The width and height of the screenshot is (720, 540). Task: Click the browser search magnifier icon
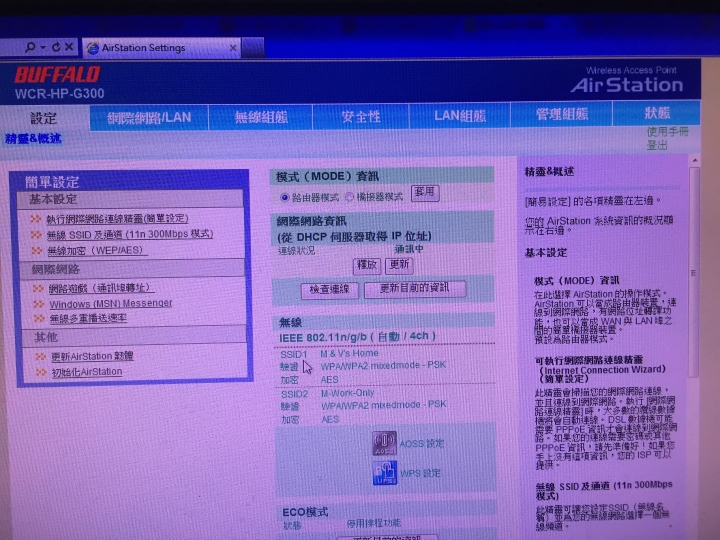[30, 47]
